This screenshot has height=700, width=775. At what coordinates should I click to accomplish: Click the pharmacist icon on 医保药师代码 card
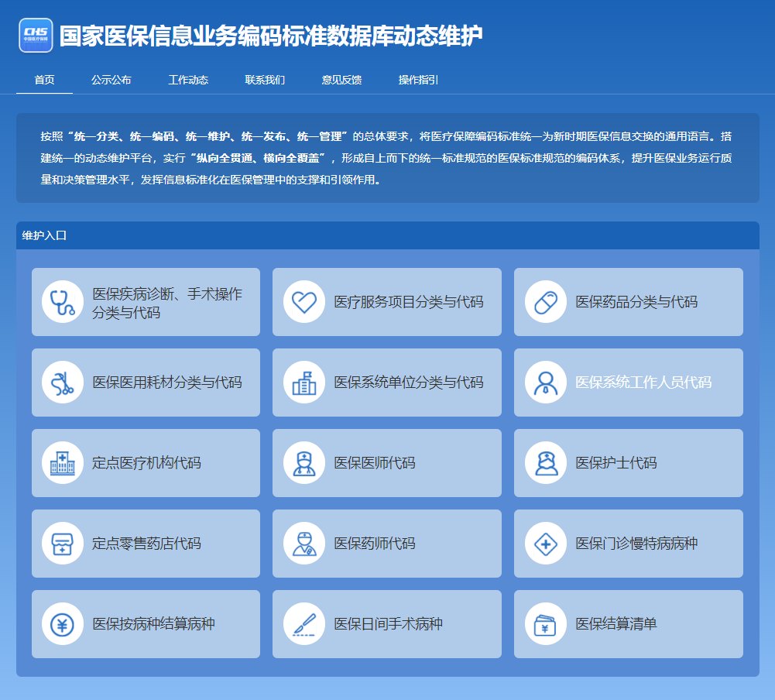(x=304, y=544)
